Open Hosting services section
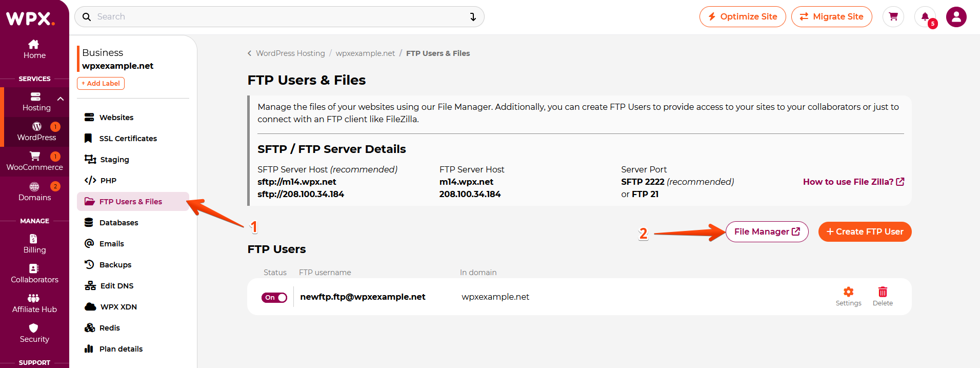Image resolution: width=980 pixels, height=368 pixels. [36, 102]
